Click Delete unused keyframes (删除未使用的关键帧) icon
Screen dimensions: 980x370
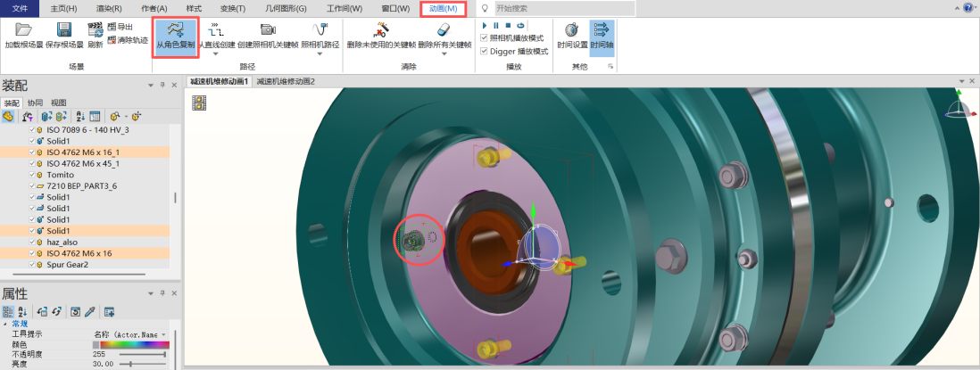381,29
